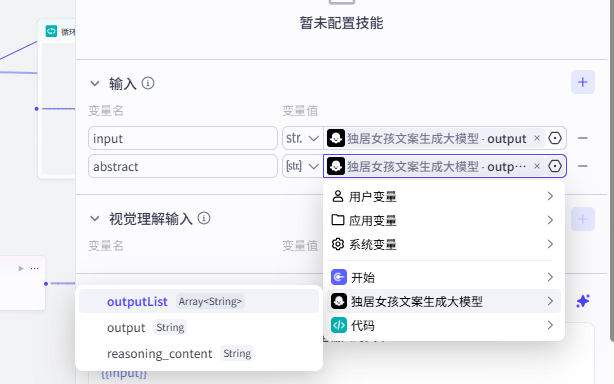Click the abstract variable name field

point(183,166)
